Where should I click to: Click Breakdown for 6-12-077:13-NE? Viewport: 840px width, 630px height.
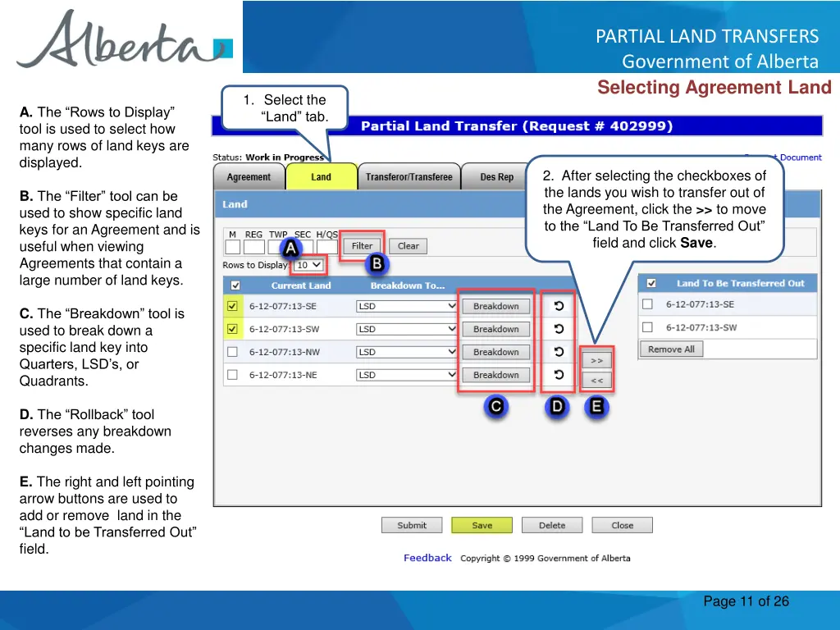496,375
